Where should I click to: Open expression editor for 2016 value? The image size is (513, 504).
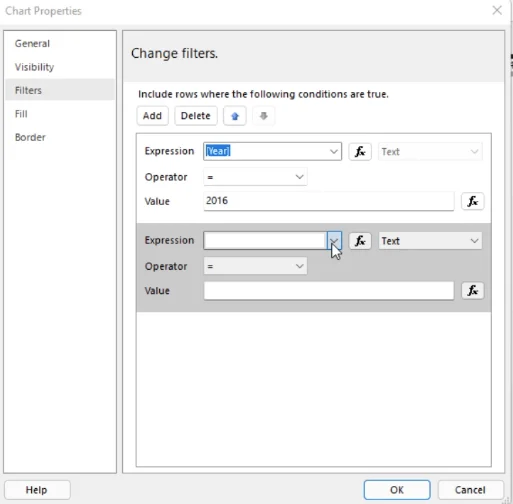472,201
